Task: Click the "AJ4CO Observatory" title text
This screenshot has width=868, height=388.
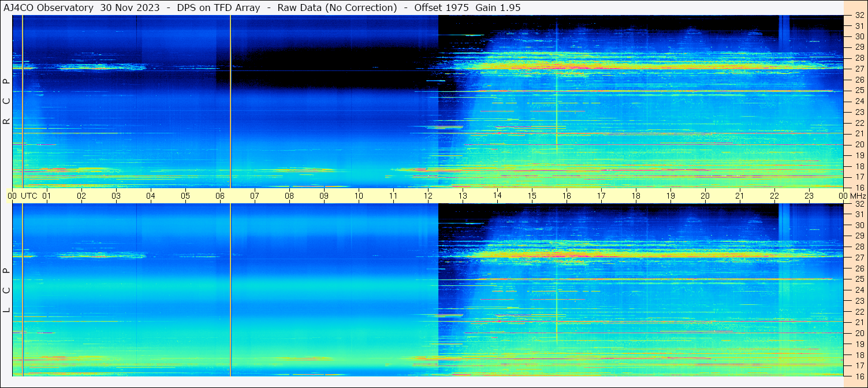Action: coord(50,8)
